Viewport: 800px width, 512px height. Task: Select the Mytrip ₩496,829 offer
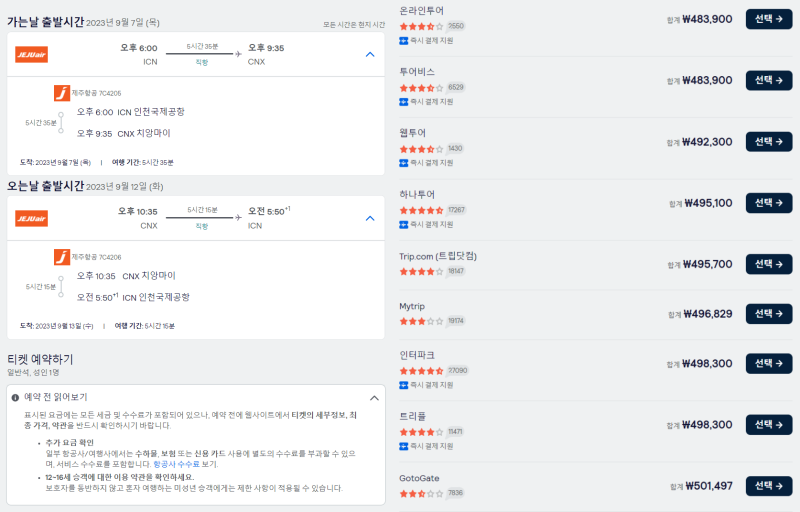769,314
